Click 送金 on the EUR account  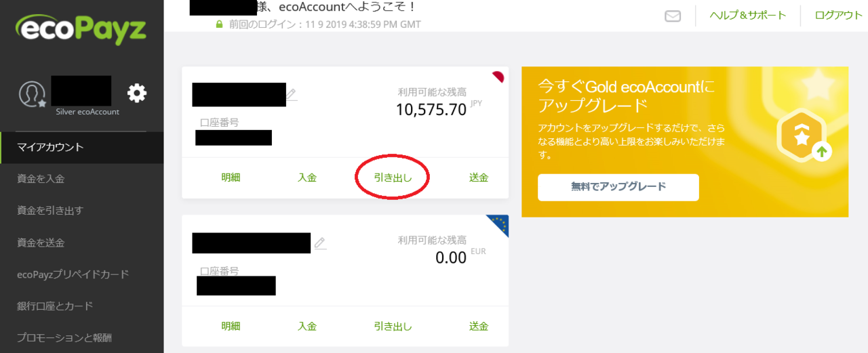[479, 326]
